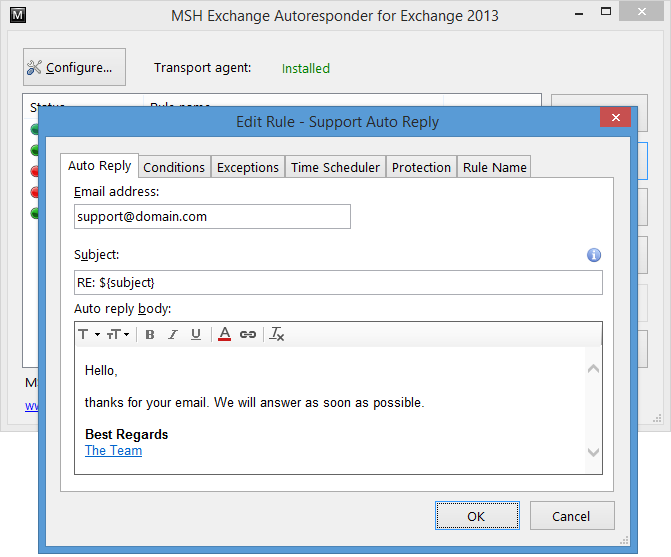Click The Team link in body
The width and height of the screenshot is (671, 557).
pos(113,450)
